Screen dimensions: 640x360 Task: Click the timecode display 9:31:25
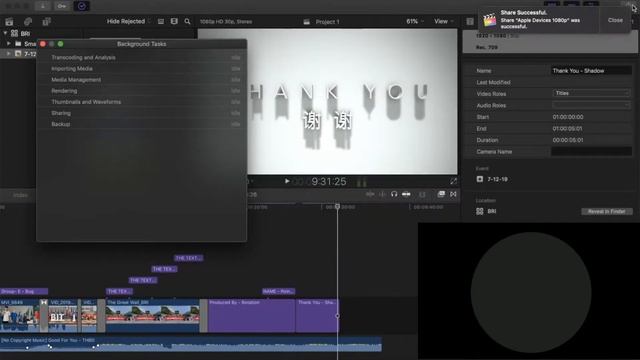[x=329, y=182]
